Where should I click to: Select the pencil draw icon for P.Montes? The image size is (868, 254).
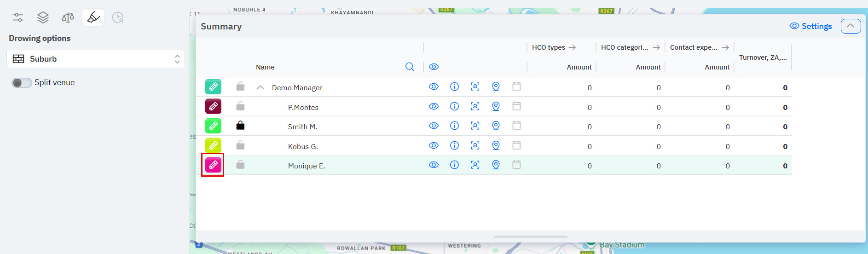[213, 106]
